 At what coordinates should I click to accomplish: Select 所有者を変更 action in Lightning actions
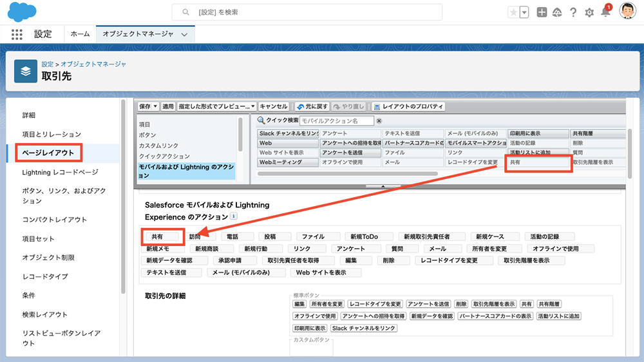(494, 249)
